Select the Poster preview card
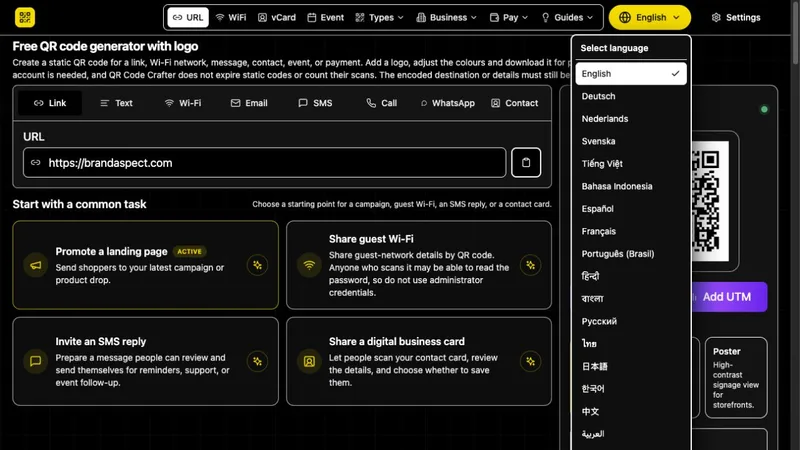 pyautogui.click(x=736, y=378)
